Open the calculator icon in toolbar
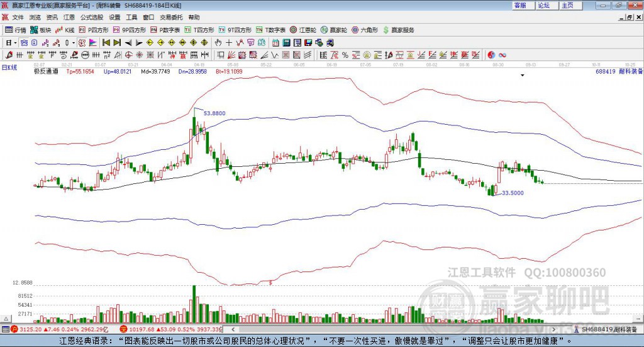 pyautogui.click(x=286, y=43)
